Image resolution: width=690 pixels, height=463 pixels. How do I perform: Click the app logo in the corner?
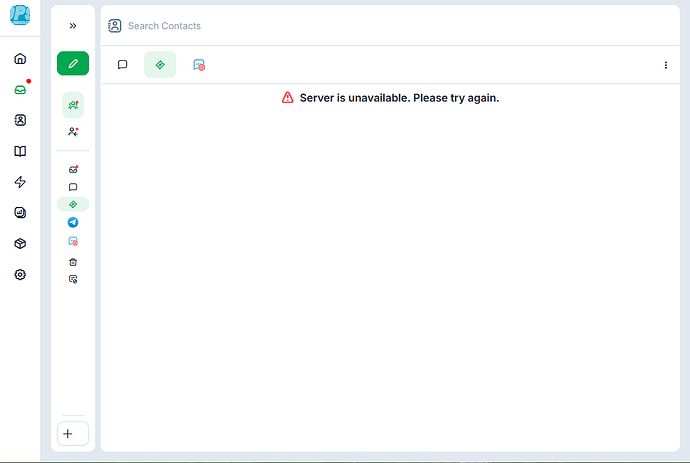tap(20, 15)
